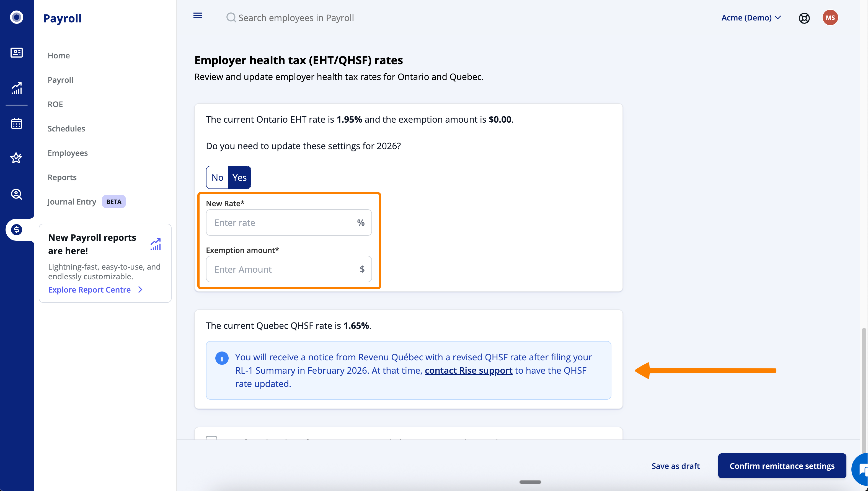Open the Employees menu item
This screenshot has width=868, height=491.
click(x=68, y=153)
